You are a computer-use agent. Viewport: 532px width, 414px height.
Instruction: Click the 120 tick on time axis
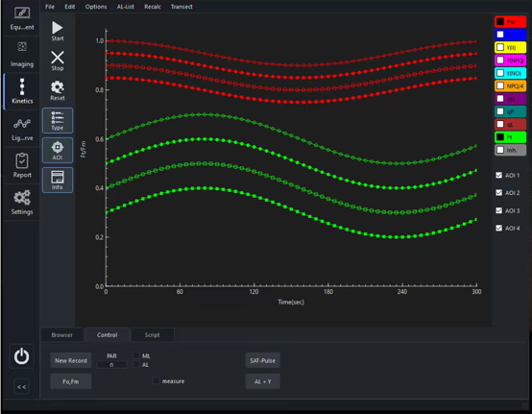[254, 291]
